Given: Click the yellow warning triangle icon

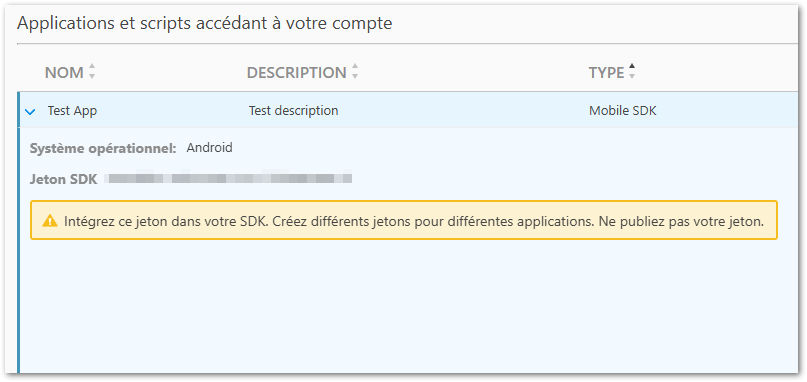Looking at the screenshot, I should [x=50, y=221].
